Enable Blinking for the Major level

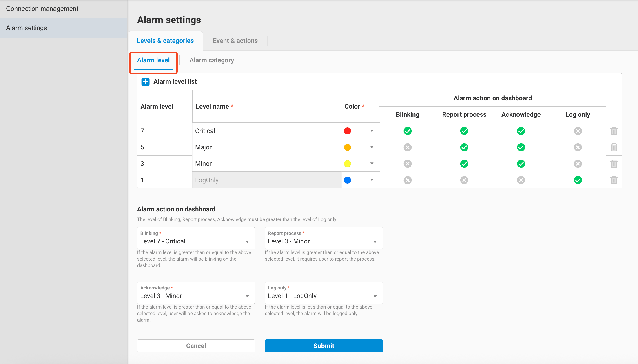coord(407,147)
